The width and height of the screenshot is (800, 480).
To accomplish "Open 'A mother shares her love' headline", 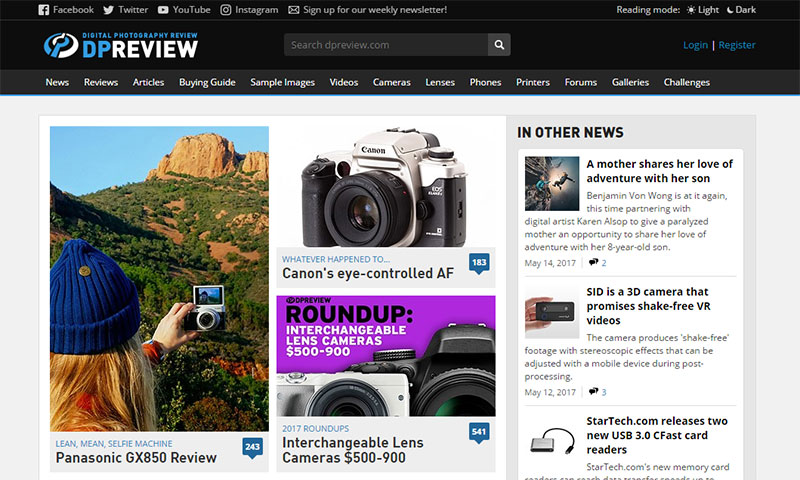I will [659, 171].
